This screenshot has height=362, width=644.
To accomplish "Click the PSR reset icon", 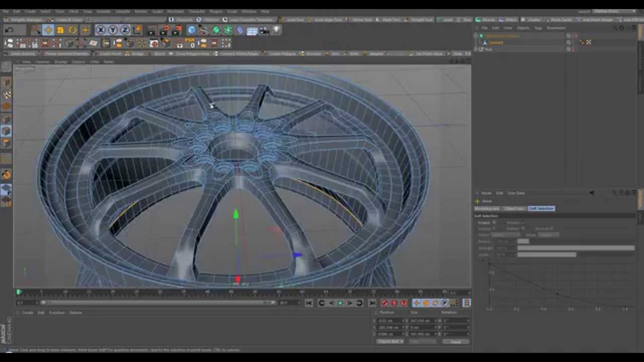I will (x=190, y=44).
